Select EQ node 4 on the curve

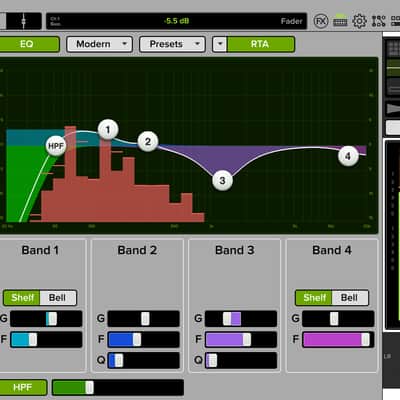click(x=348, y=156)
